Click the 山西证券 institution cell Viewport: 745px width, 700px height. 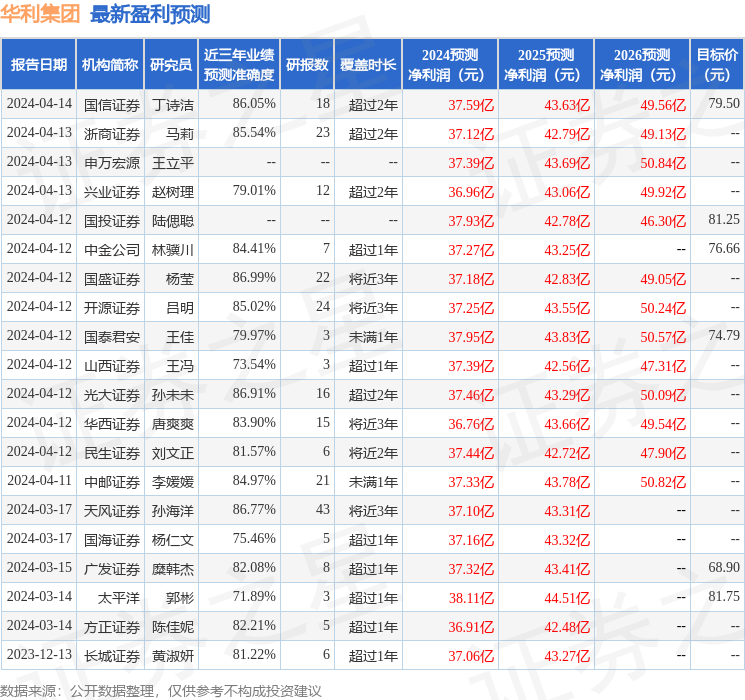click(112, 365)
